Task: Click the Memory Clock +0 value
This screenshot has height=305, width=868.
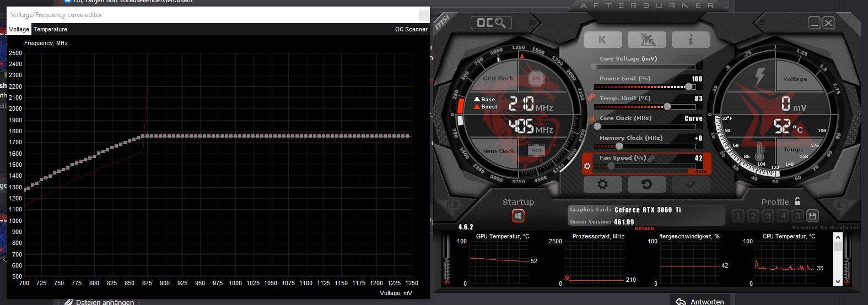Action: tap(698, 139)
